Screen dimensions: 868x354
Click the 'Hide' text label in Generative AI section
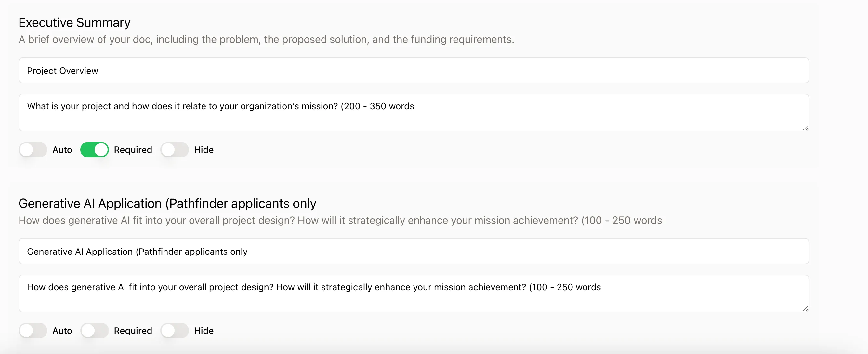204,330
